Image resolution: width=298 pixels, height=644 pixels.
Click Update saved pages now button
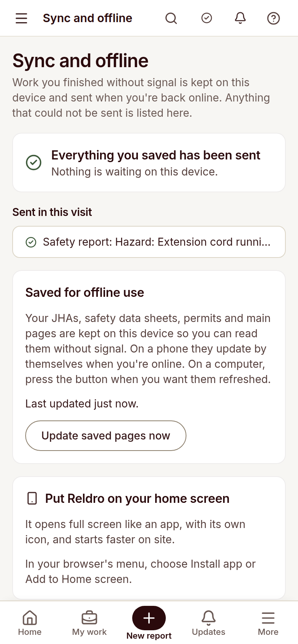pos(106,436)
